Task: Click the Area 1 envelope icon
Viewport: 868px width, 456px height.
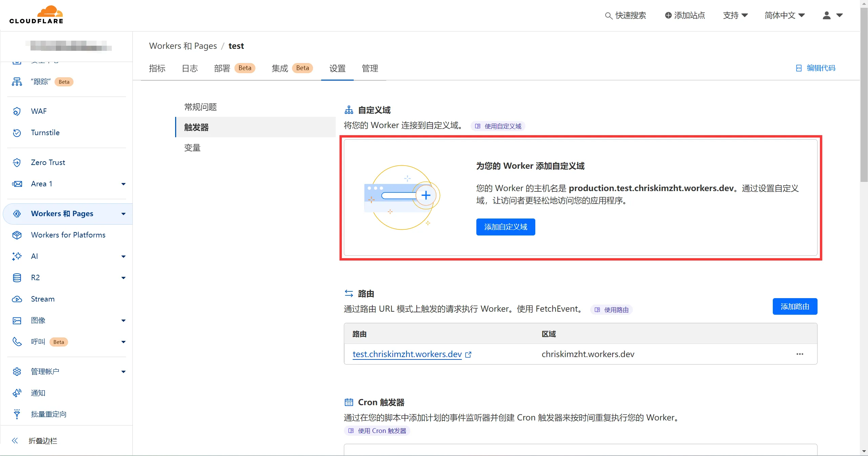Action: pyautogui.click(x=17, y=184)
